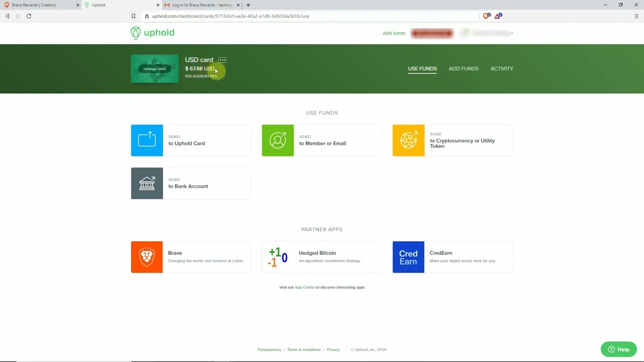Click the Add funds link in header
This screenshot has width=644, height=362.
(394, 33)
